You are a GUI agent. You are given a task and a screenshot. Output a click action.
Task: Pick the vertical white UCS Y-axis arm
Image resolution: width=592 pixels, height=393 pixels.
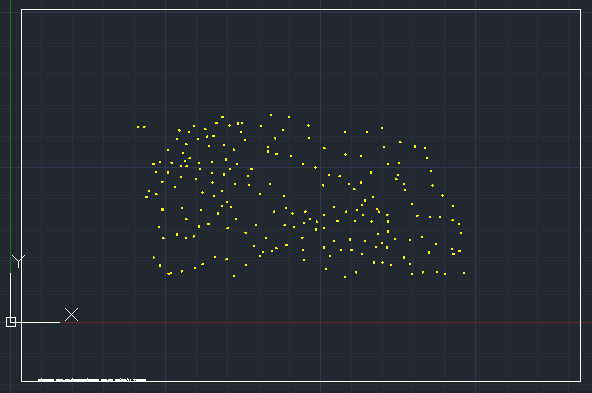coord(10,295)
